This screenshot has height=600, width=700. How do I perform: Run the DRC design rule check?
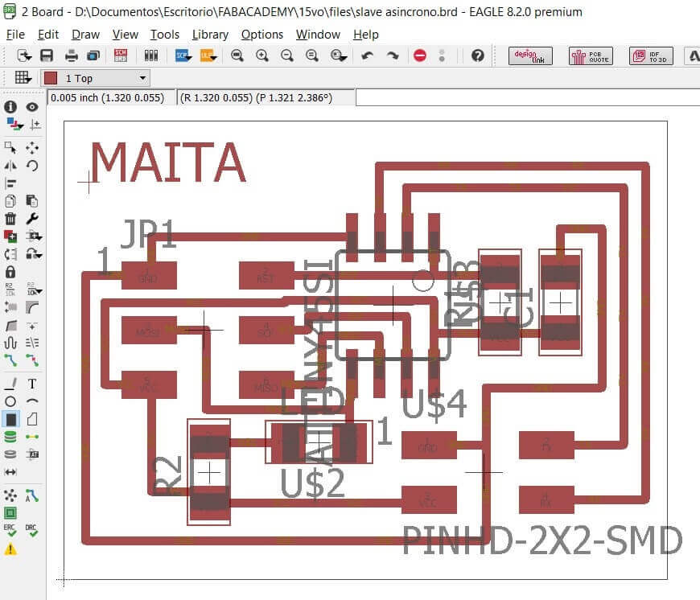(x=31, y=530)
